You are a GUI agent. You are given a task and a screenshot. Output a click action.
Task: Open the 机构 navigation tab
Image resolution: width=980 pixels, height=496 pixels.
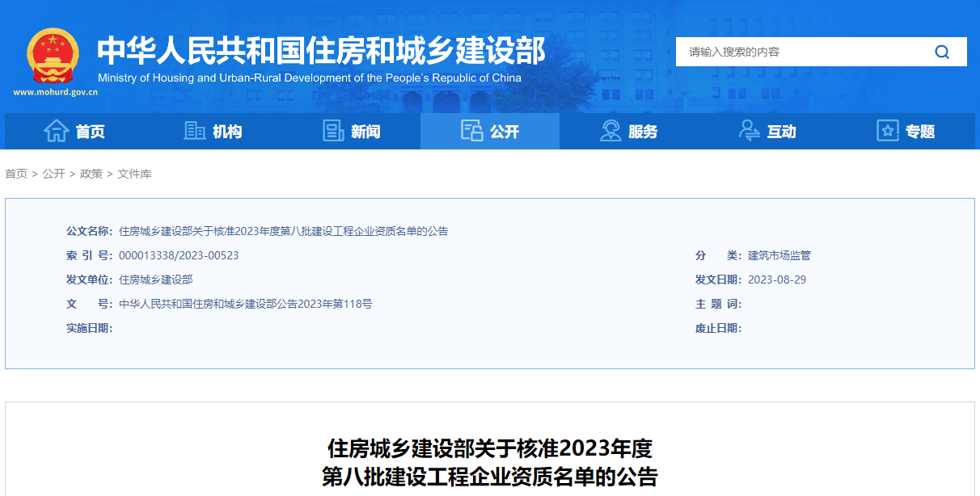[213, 131]
